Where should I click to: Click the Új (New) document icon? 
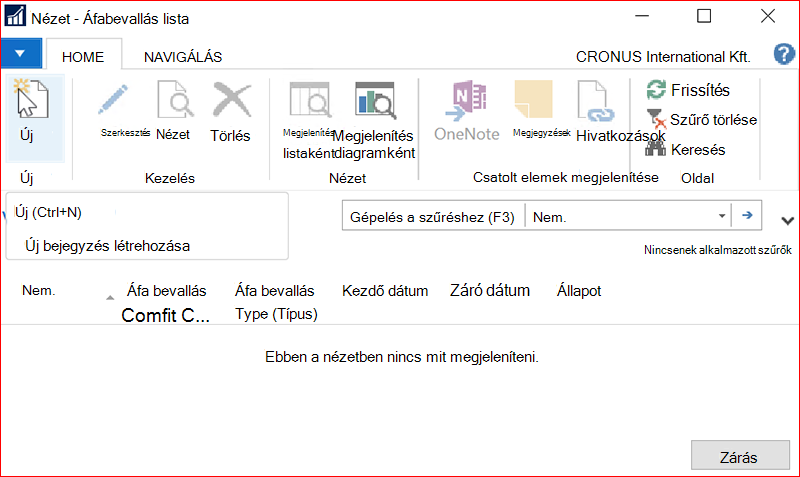31,99
